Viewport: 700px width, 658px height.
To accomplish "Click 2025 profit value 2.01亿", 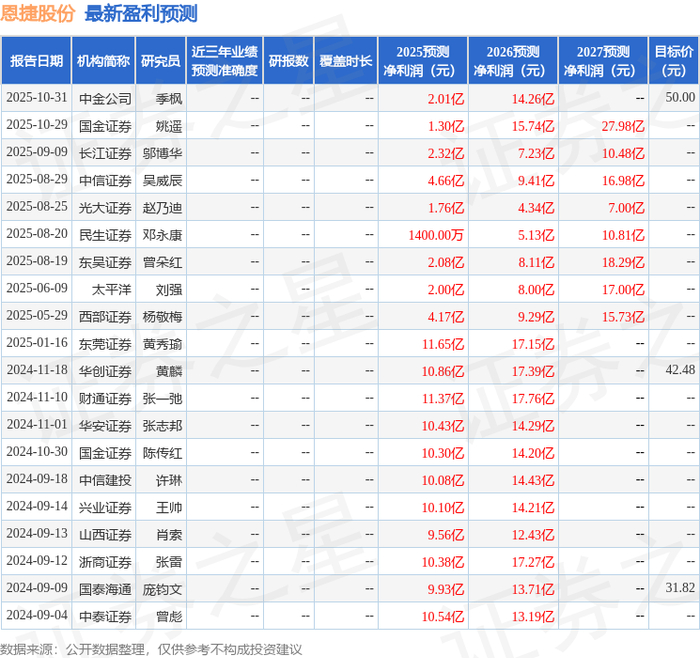I will pyautogui.click(x=446, y=99).
